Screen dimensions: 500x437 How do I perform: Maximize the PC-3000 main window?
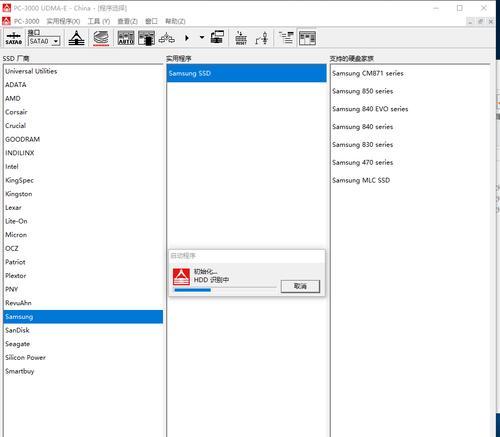460,8
